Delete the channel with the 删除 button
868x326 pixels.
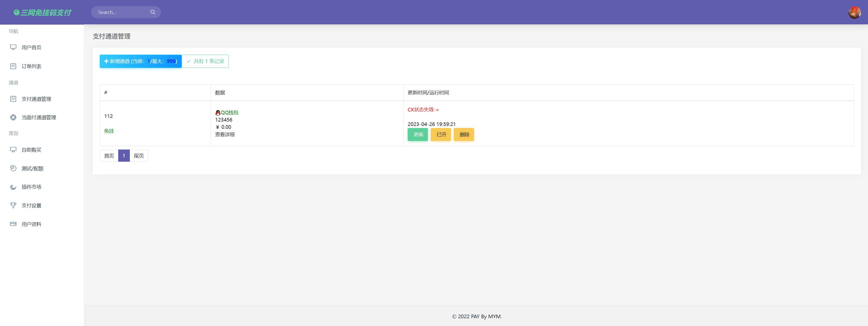pyautogui.click(x=464, y=135)
